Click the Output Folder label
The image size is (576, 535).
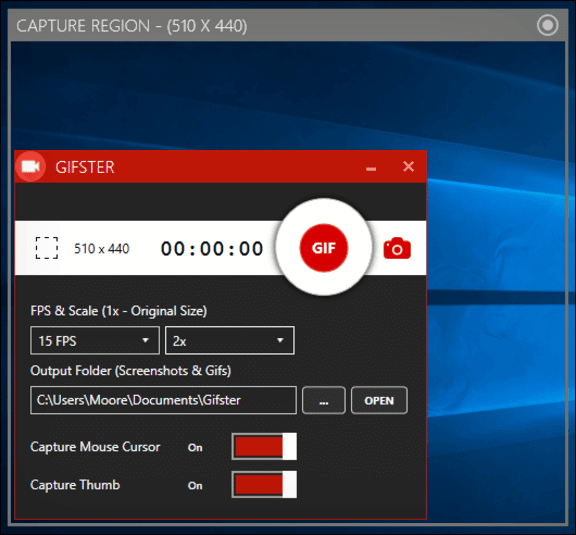(x=131, y=371)
